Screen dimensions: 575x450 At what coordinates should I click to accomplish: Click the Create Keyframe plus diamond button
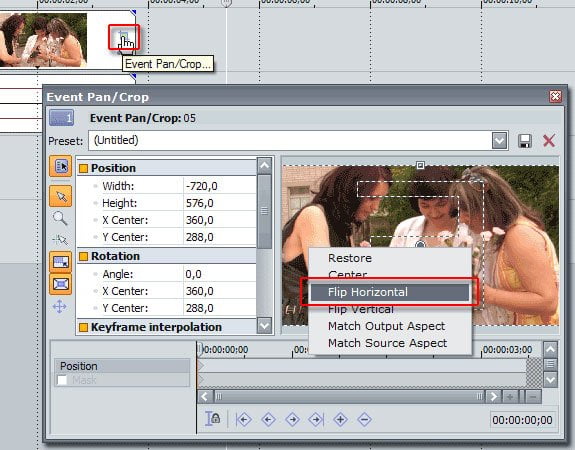coord(340,419)
